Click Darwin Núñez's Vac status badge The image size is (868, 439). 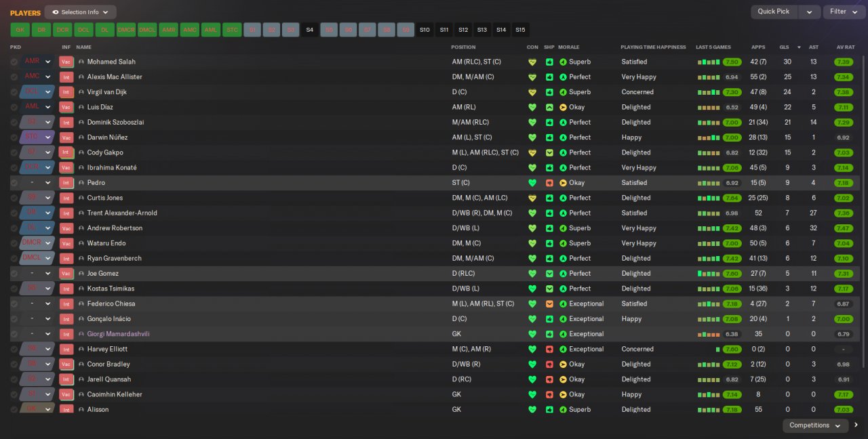pos(66,138)
